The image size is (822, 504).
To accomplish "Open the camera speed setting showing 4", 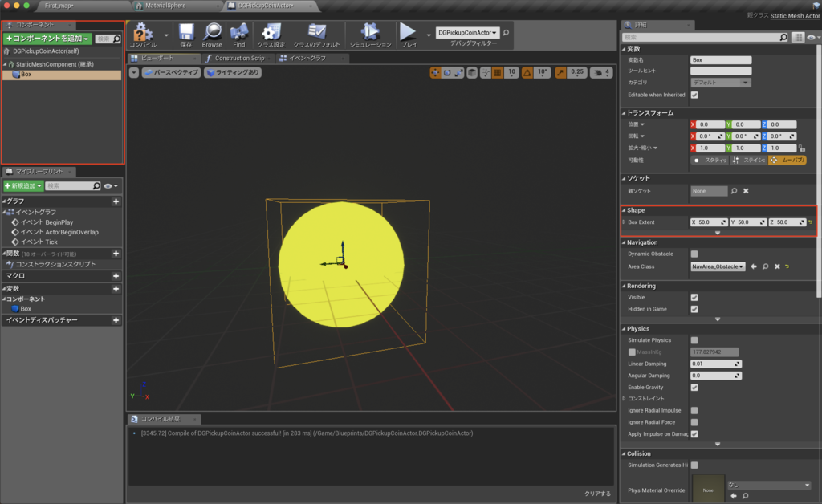I will tap(601, 73).
